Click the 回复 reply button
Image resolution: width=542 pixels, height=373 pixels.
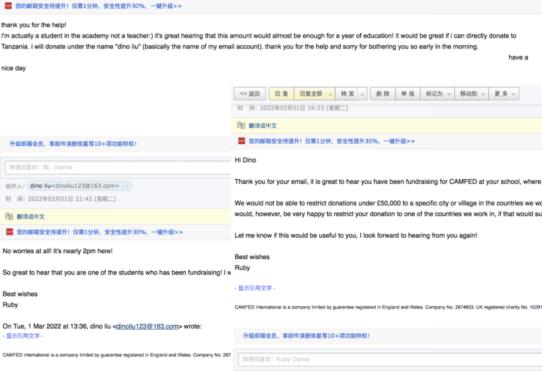coord(281,94)
